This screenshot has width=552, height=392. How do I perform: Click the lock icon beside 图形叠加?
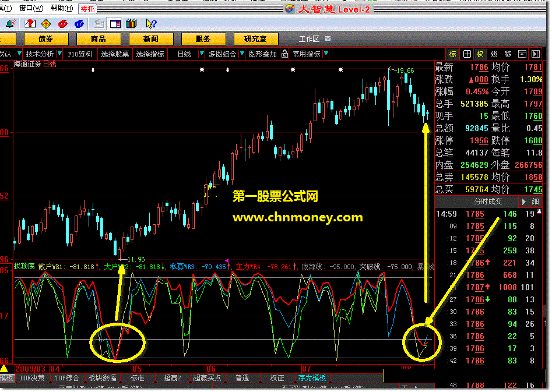(284, 54)
